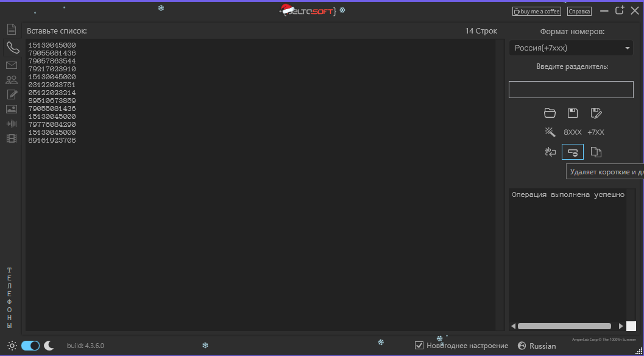Open the document tool in sidebar

click(12, 29)
